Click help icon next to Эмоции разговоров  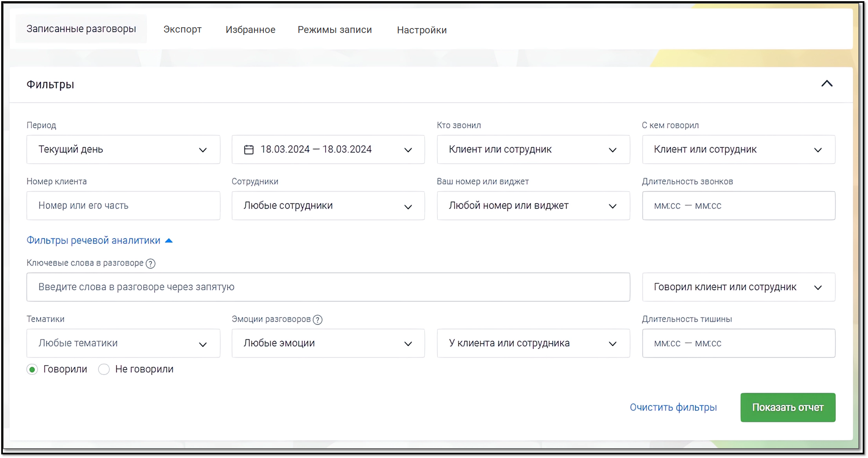coord(318,320)
